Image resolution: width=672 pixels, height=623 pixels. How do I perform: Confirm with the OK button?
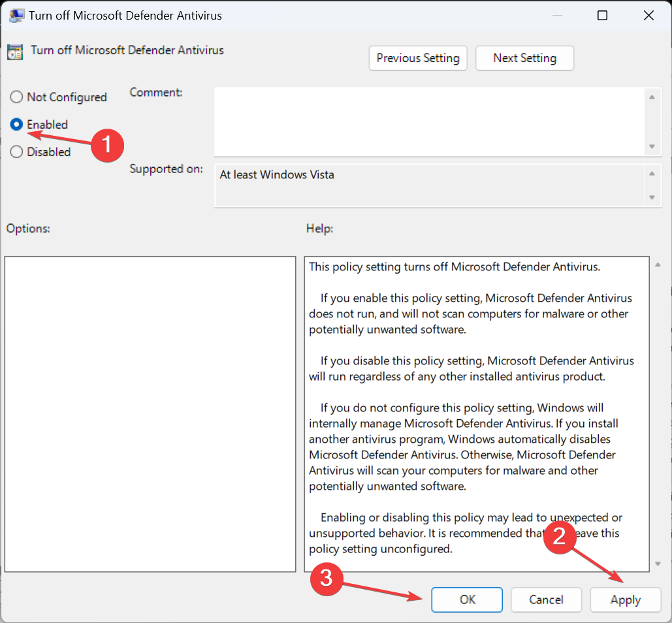[x=467, y=599]
